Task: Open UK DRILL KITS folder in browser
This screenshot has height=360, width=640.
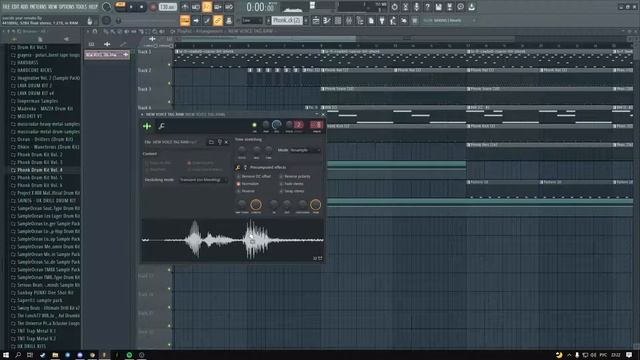Action: [x=31, y=346]
